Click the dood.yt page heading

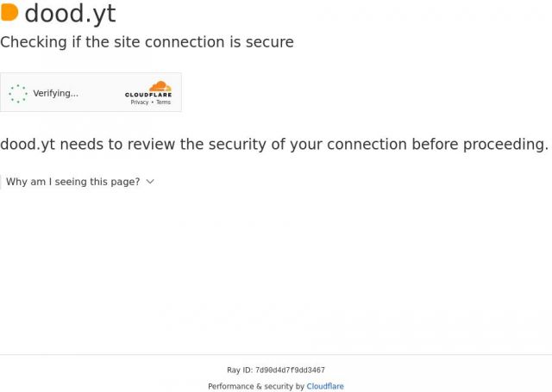[x=70, y=14]
